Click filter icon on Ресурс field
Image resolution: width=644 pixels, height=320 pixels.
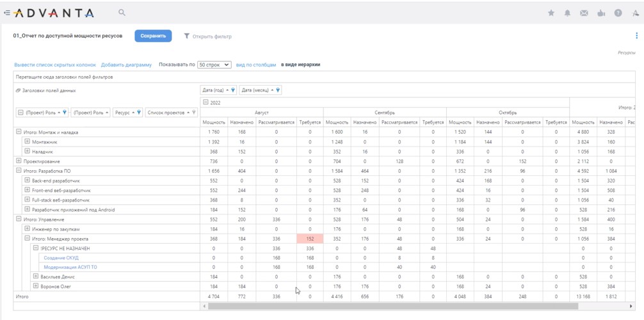[140, 112]
